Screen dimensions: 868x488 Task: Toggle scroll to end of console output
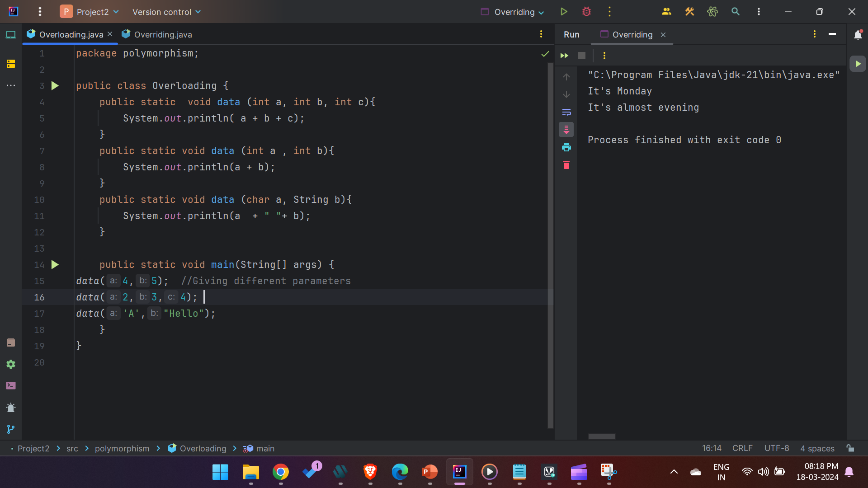[566, 130]
